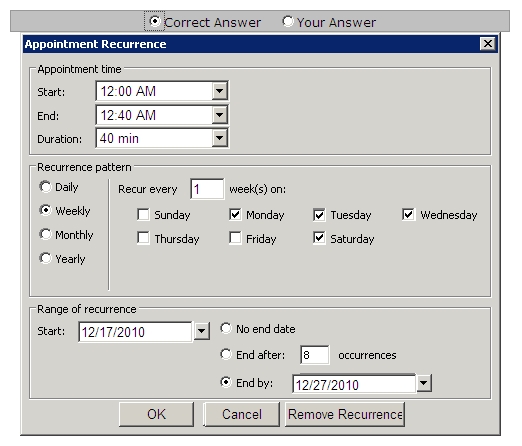Image resolution: width=522 pixels, height=446 pixels.
Task: Uncheck the Monday checkbox
Action: [x=235, y=214]
